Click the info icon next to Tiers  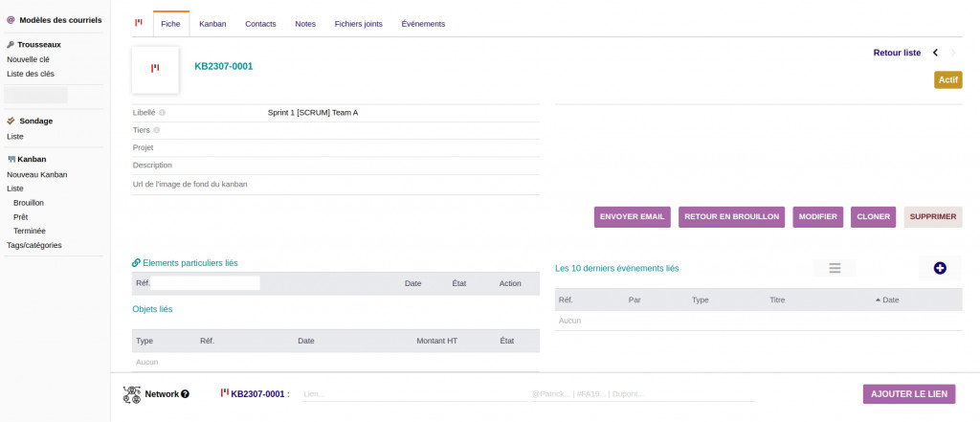[x=156, y=131]
